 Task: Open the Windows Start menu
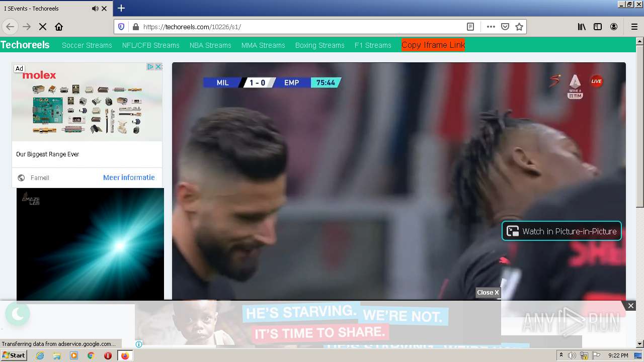click(14, 355)
